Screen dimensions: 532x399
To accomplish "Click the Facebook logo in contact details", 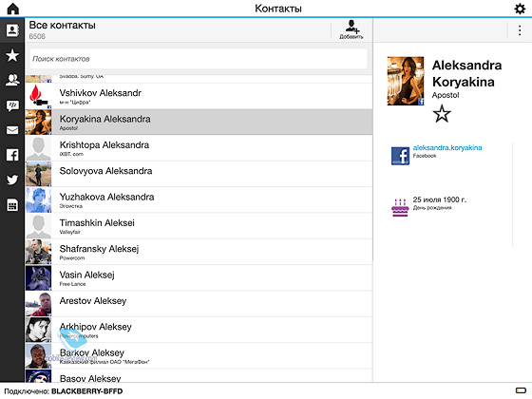I will point(400,156).
